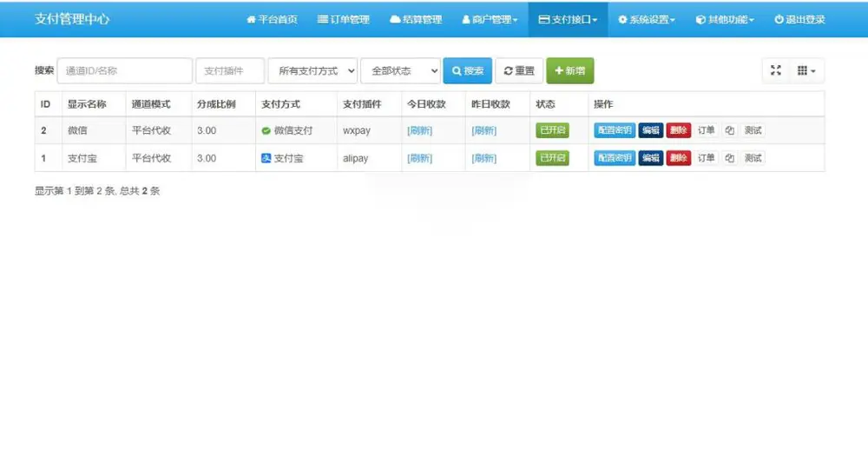Toggle 已开启 status of 支付宝 channel
This screenshot has width=868, height=457.
tap(552, 158)
